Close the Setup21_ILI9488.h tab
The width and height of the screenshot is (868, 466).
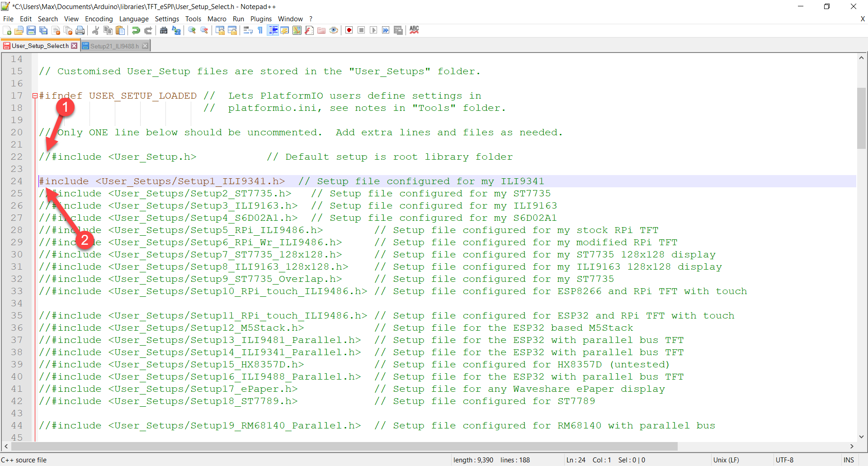145,46
